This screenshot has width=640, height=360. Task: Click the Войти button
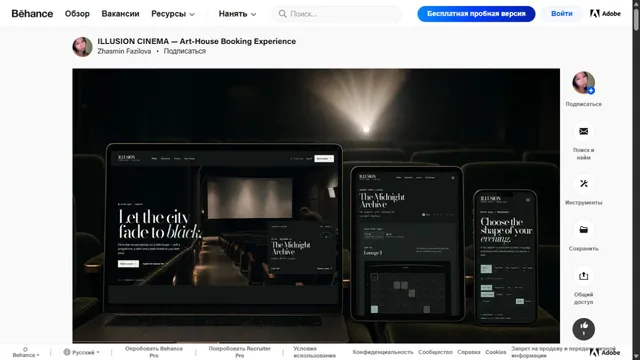[562, 14]
